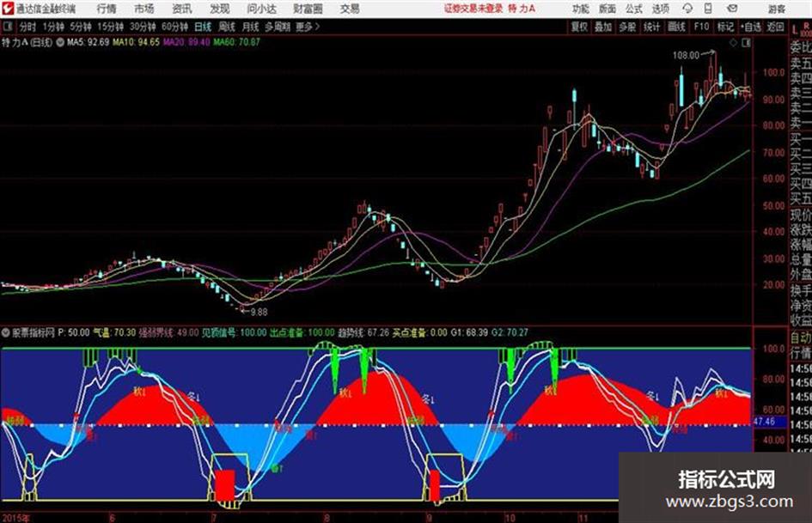
Task: Click the 复权 toolbar button
Action: pyautogui.click(x=579, y=27)
